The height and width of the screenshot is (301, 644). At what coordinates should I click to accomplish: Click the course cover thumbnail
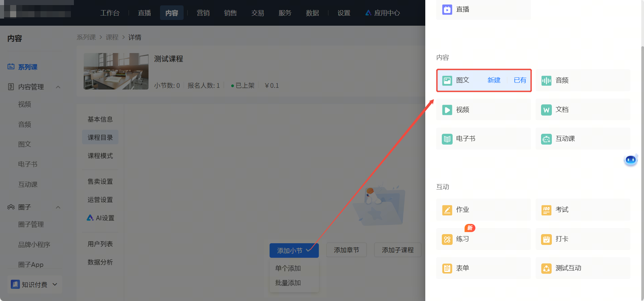[x=116, y=71]
